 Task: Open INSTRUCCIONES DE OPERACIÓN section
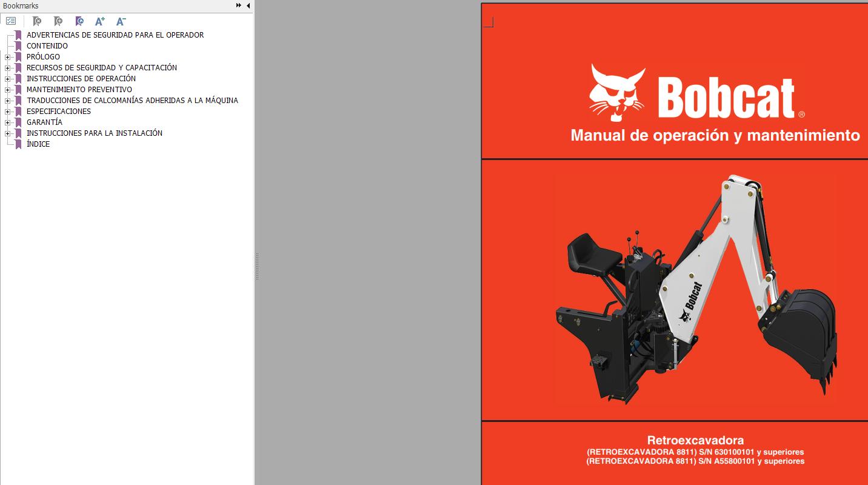click(x=81, y=79)
